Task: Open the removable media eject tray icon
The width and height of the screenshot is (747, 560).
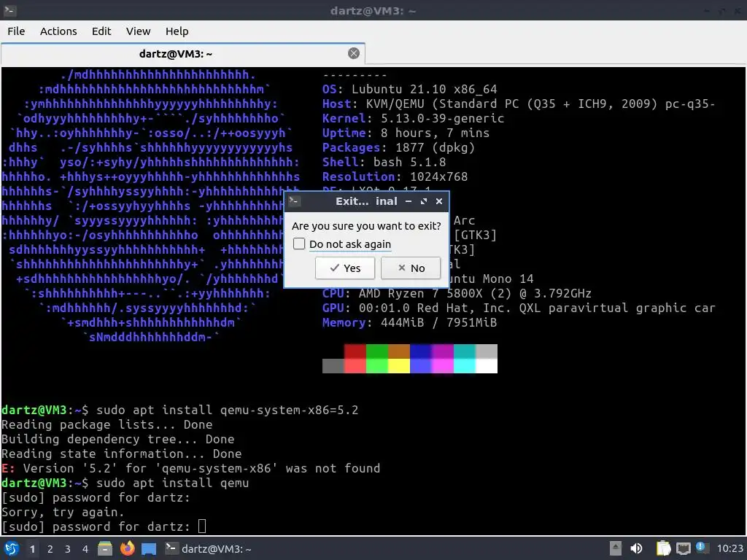Action: click(x=616, y=548)
